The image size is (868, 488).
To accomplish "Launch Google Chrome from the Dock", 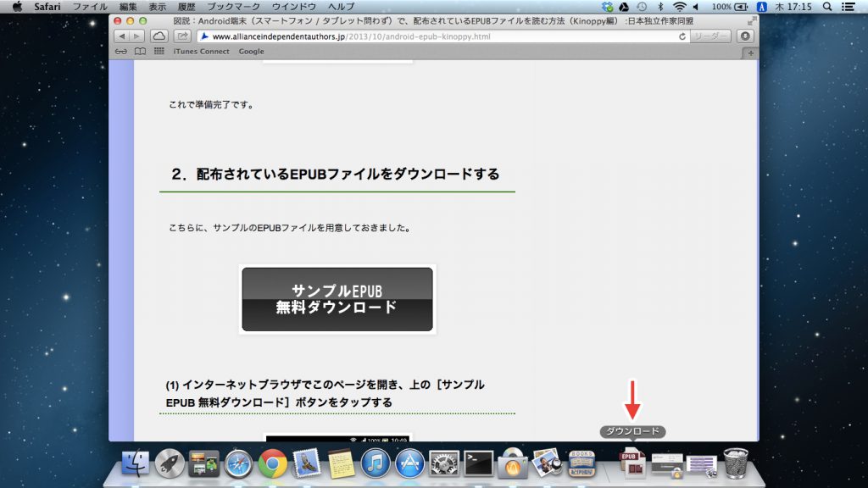I will click(x=272, y=463).
